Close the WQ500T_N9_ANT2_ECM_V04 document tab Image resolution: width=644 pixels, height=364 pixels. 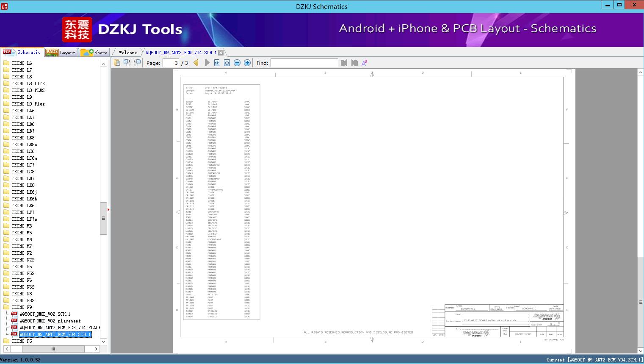point(221,53)
